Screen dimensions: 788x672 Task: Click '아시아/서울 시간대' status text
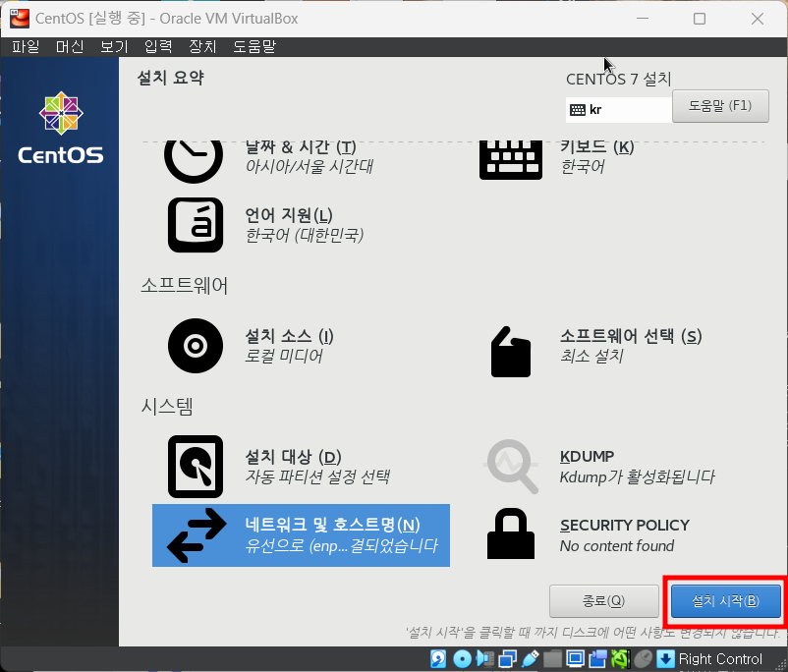tap(309, 166)
